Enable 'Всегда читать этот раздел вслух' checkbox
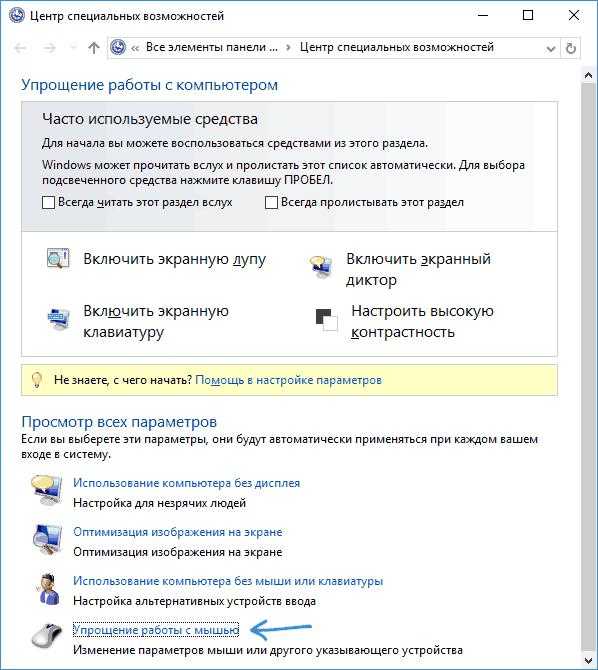The height and width of the screenshot is (670, 598). [48, 202]
